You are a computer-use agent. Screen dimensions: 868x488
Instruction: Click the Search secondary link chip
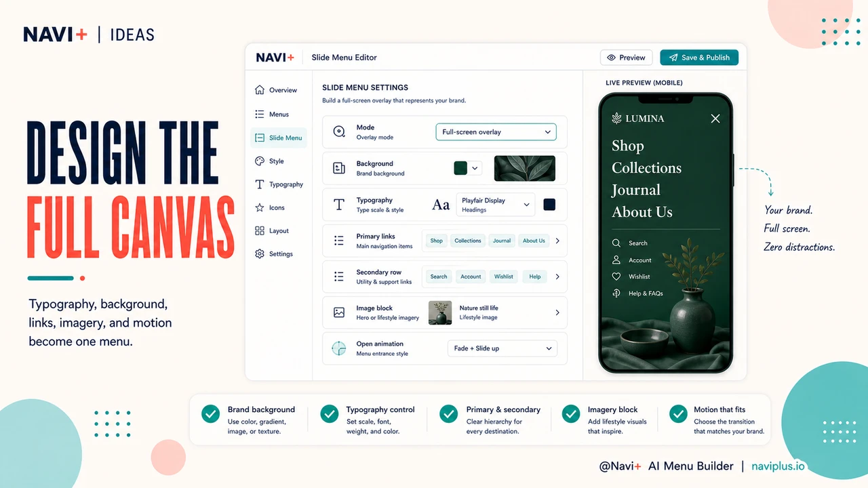(x=439, y=277)
